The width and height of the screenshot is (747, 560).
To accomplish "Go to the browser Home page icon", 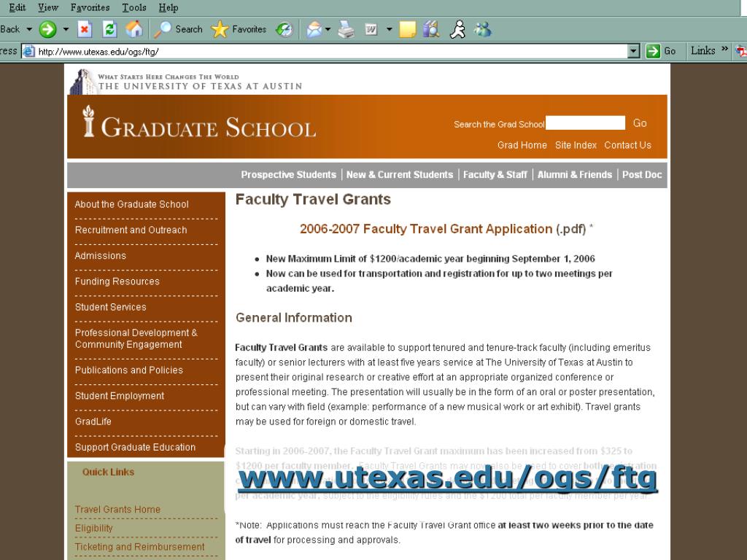I will coord(134,29).
